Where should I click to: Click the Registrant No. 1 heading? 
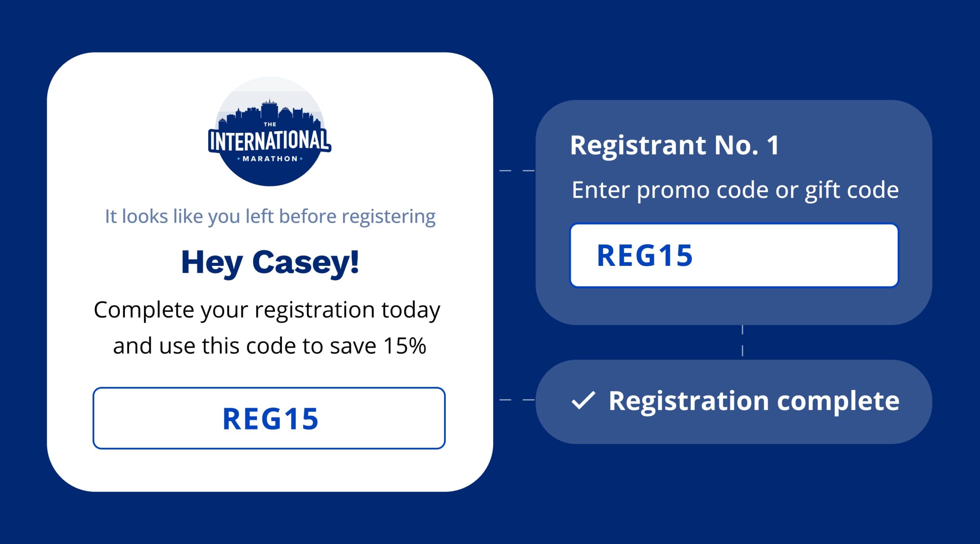[x=675, y=145]
